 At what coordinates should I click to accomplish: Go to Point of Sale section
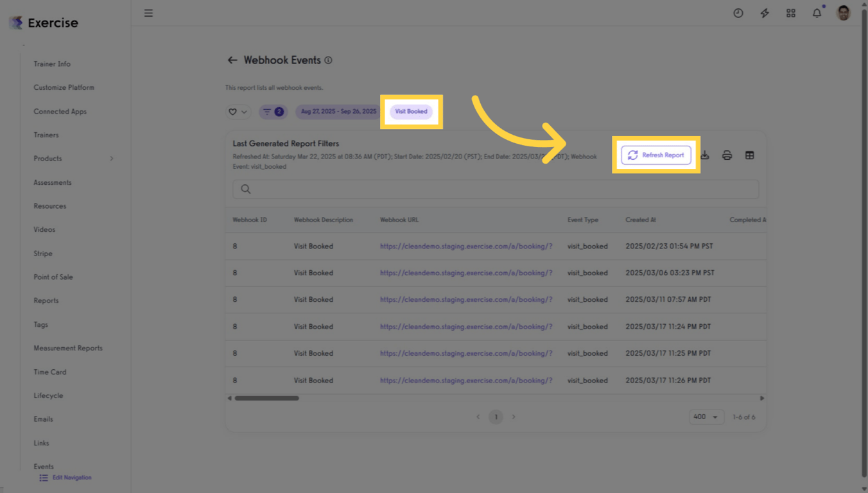[x=53, y=277]
